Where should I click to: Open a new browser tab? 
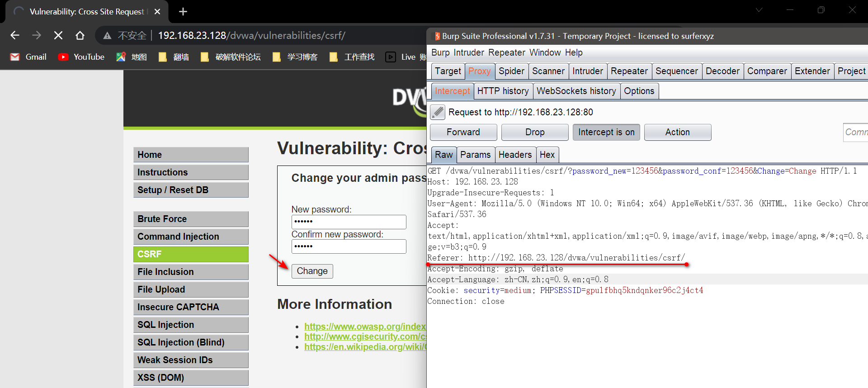[x=183, y=12]
